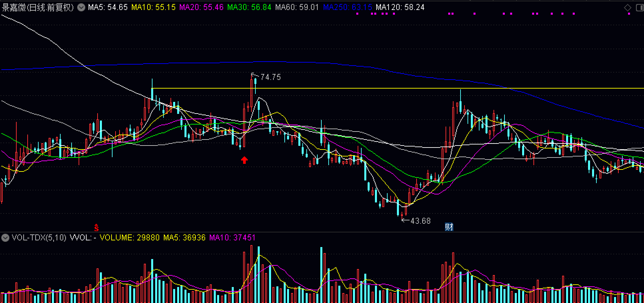Open the dropdown arrow beside 景嘉微(日线.前复权)

pos(81,7)
